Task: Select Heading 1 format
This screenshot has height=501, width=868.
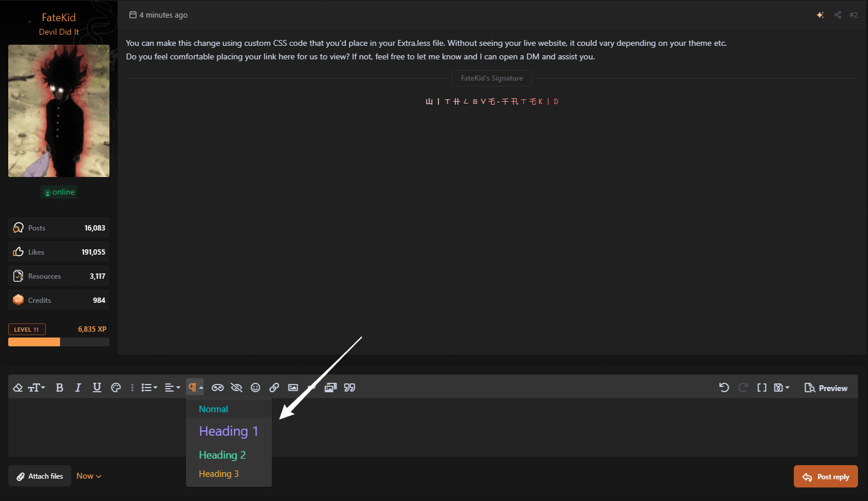Action: (x=229, y=431)
